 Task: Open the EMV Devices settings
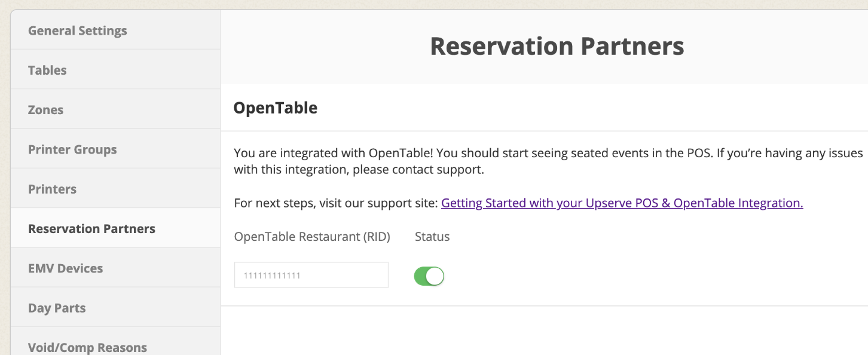[66, 268]
